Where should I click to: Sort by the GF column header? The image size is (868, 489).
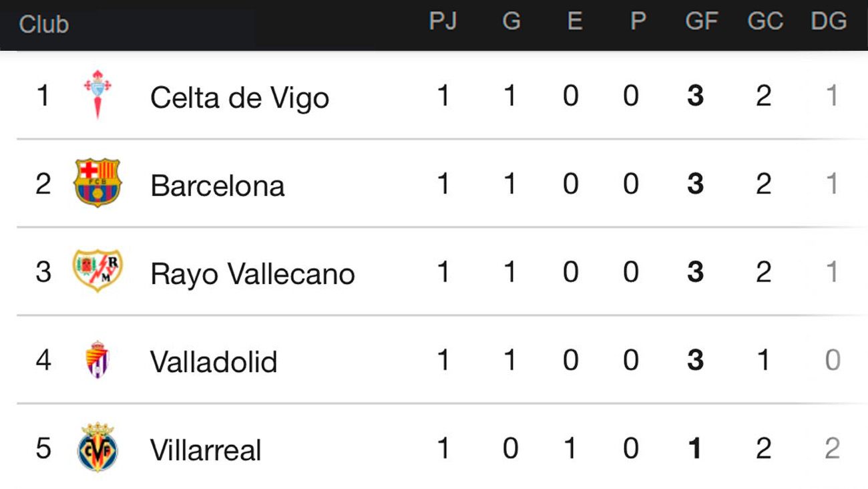[x=701, y=21]
